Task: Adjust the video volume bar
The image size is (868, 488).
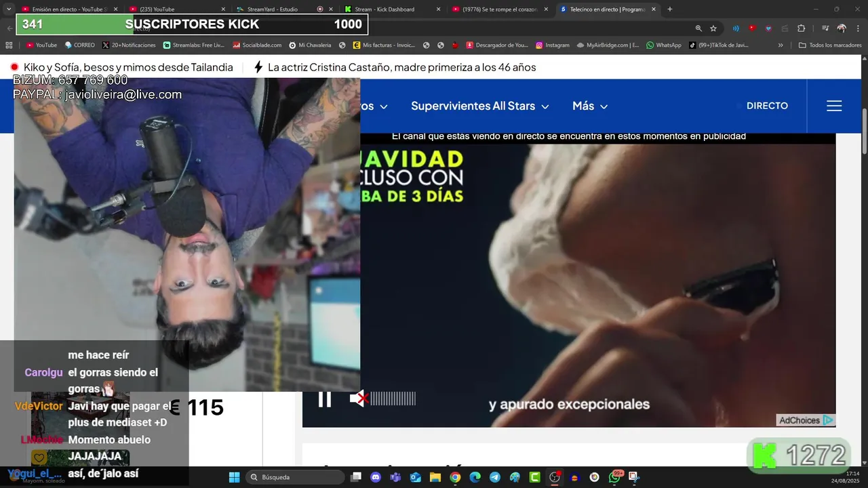Action: pos(393,399)
